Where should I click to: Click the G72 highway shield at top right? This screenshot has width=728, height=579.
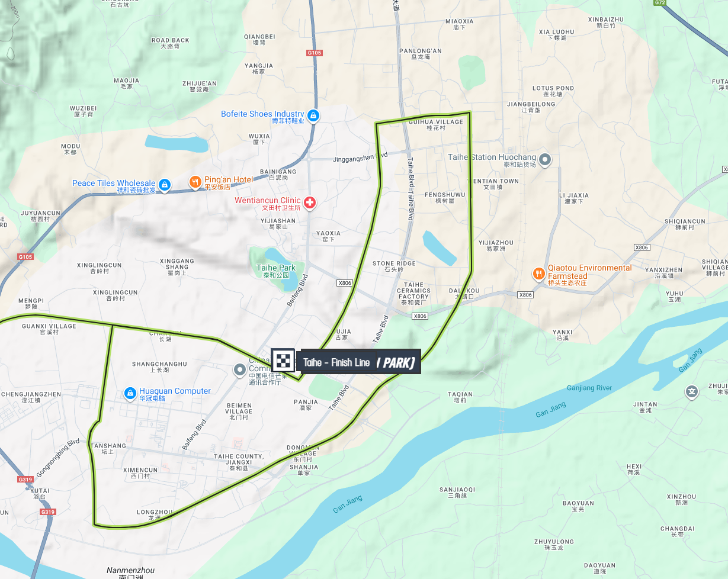click(x=660, y=3)
